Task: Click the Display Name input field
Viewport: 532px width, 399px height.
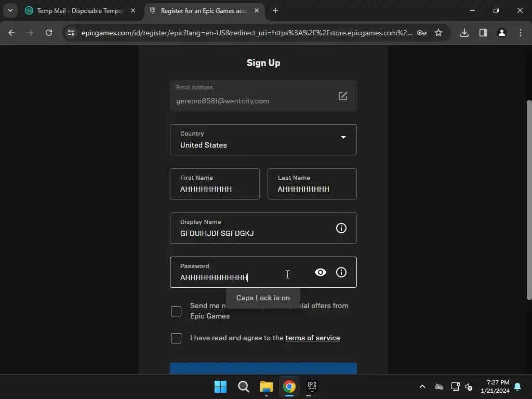Action: pos(263,228)
